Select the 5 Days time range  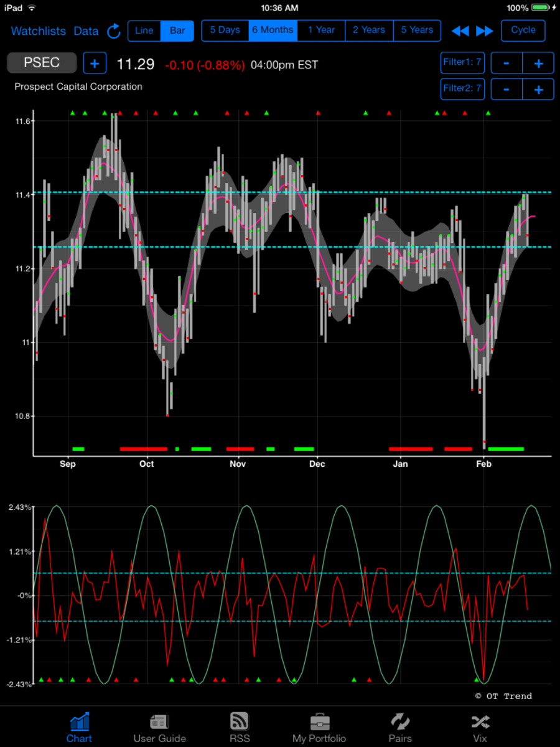point(225,31)
